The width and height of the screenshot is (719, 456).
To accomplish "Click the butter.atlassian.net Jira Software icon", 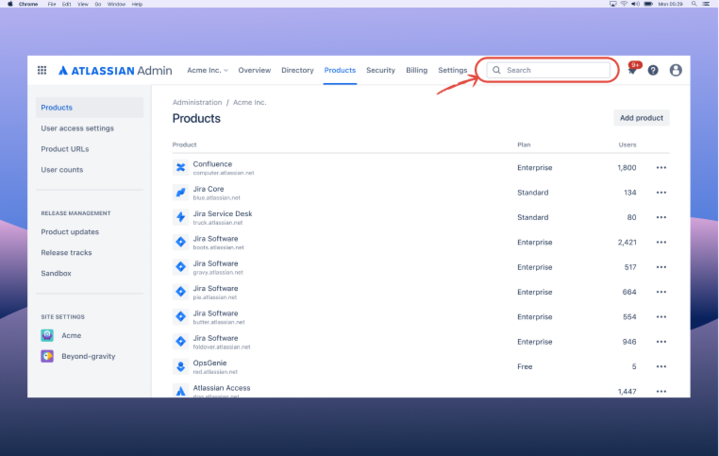I will click(181, 316).
